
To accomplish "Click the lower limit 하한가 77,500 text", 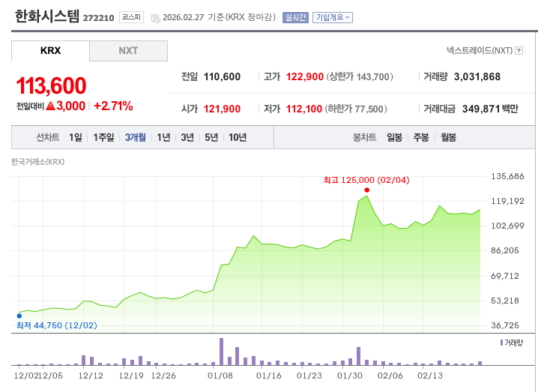I will pyautogui.click(x=356, y=109).
